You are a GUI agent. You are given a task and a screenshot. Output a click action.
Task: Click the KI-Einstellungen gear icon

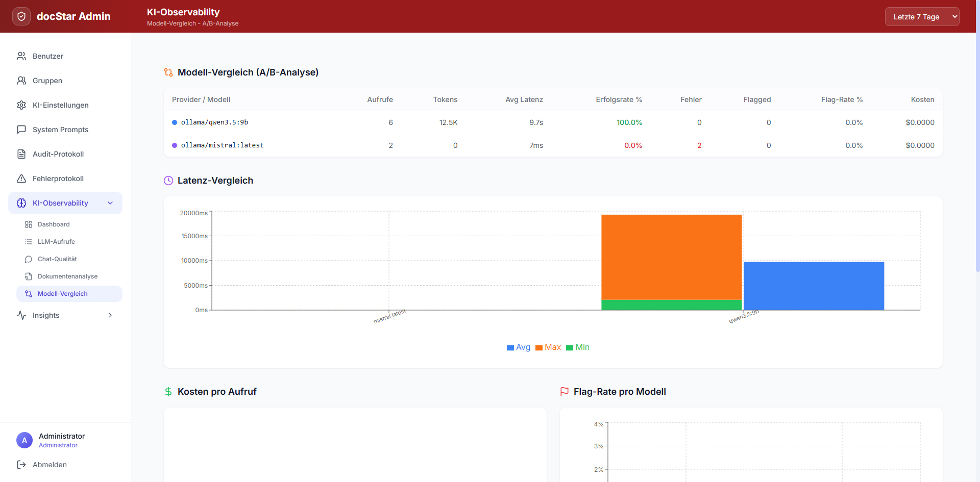point(21,105)
